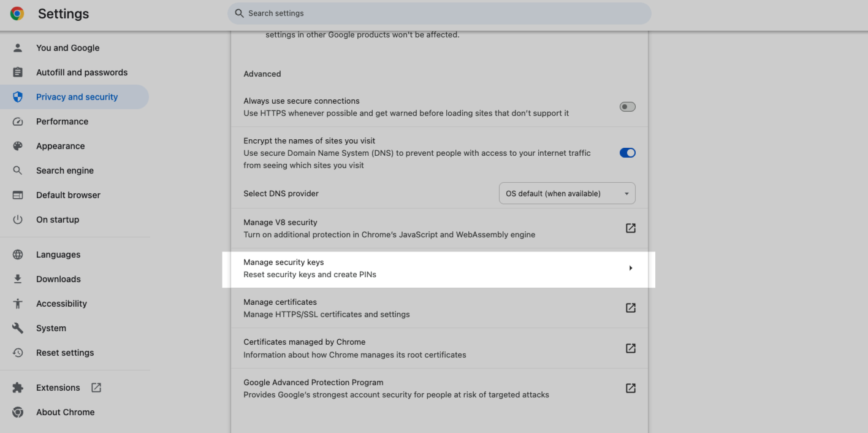Open the external link icon for Certificates managed by Chrome
Viewport: 868px width, 433px height.
[x=630, y=348]
